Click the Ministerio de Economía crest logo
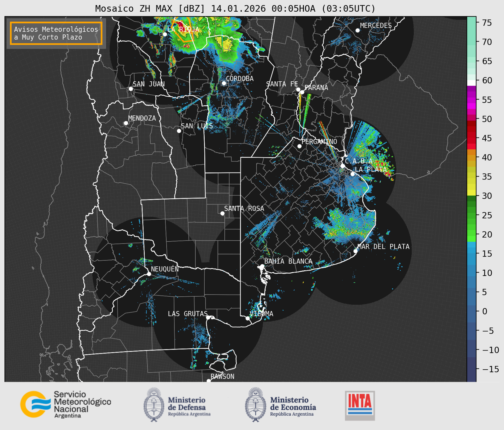This screenshot has height=430, width=504. tap(255, 405)
